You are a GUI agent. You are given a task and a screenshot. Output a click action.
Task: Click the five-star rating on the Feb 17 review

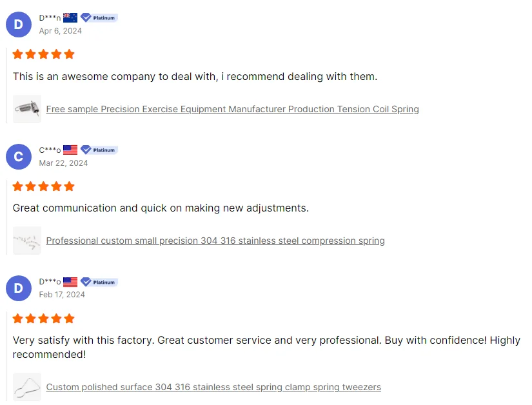(44, 319)
